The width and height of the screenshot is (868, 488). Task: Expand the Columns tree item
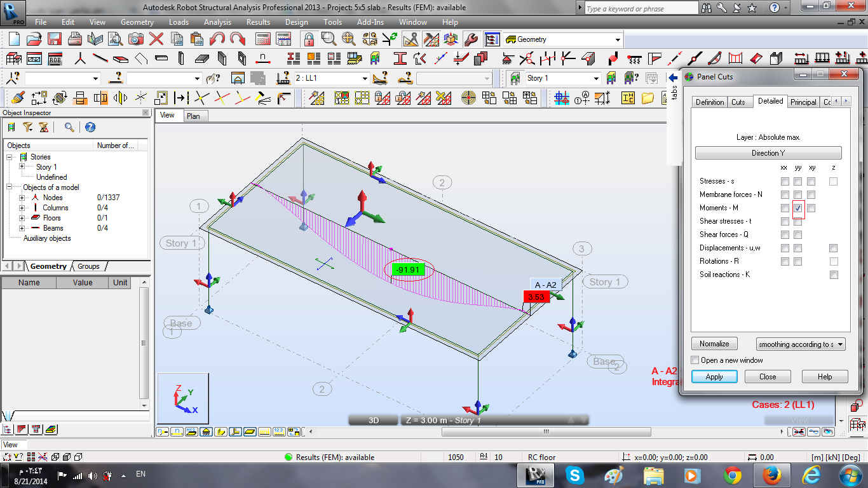click(22, 208)
